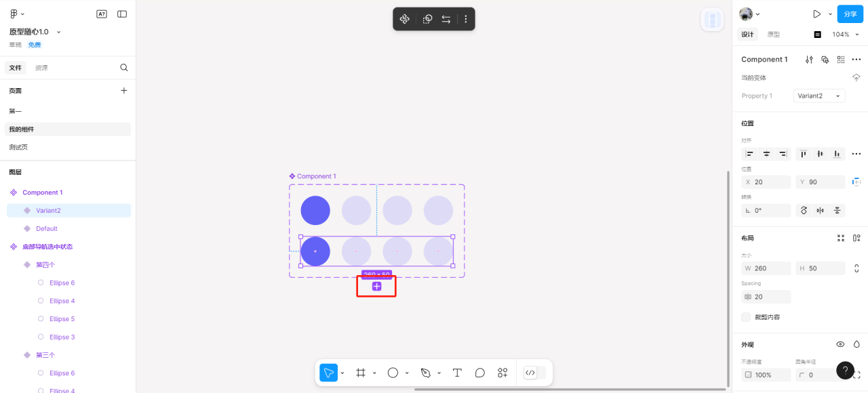
Task: Click the component properties sliders icon
Action: pyautogui.click(x=809, y=60)
